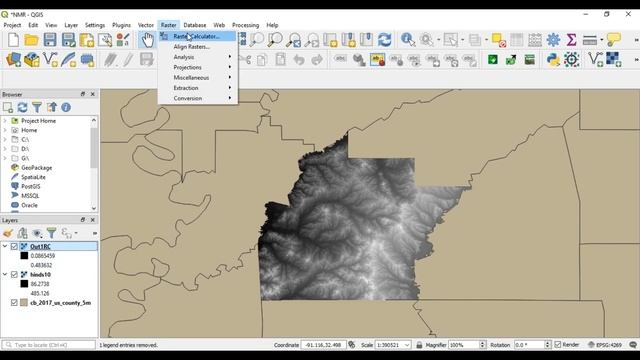The image size is (640, 360).
Task: Open the Style Manager icon
Action: click(x=123, y=40)
